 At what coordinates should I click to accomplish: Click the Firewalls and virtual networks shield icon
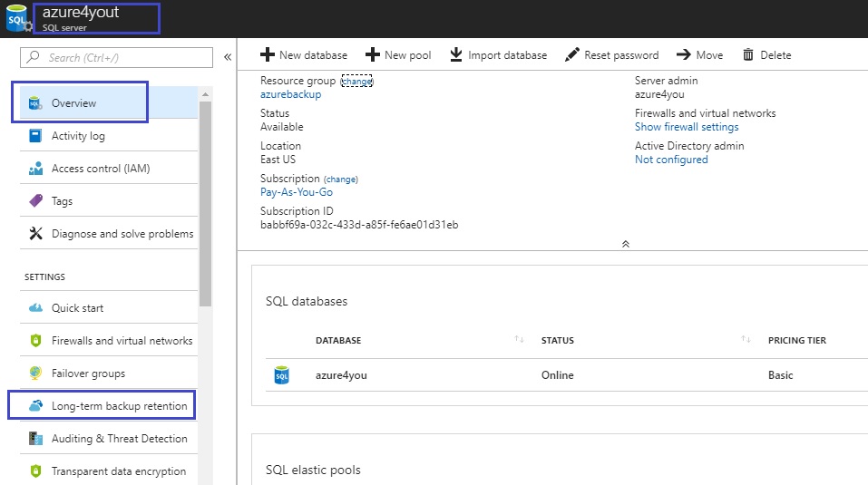35,341
